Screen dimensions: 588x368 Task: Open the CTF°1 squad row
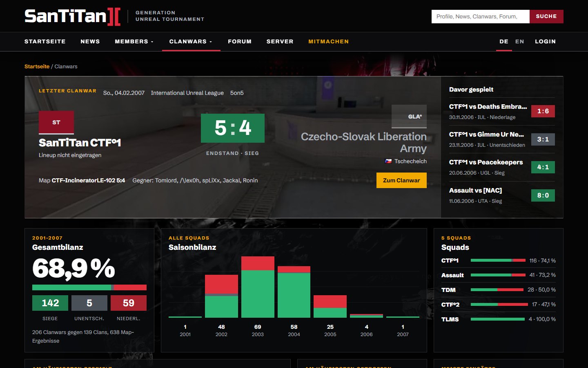[x=499, y=260]
